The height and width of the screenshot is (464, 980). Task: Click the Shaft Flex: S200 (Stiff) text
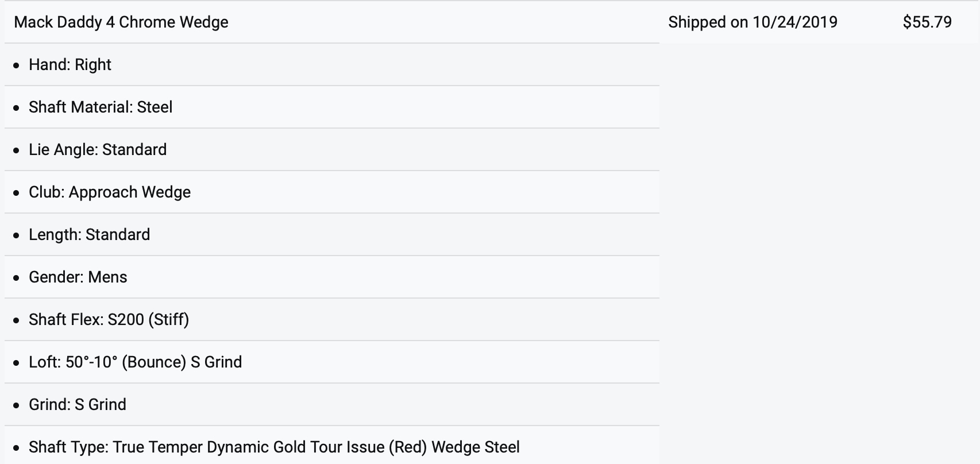pyautogui.click(x=109, y=320)
